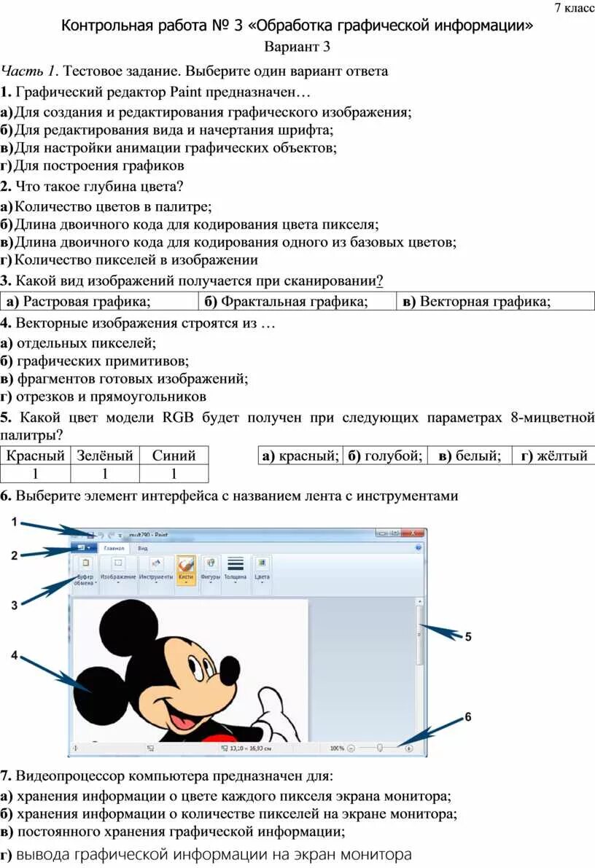Select answer 'отдельных пикселей'
The height and width of the screenshot is (868, 595).
click(x=78, y=343)
